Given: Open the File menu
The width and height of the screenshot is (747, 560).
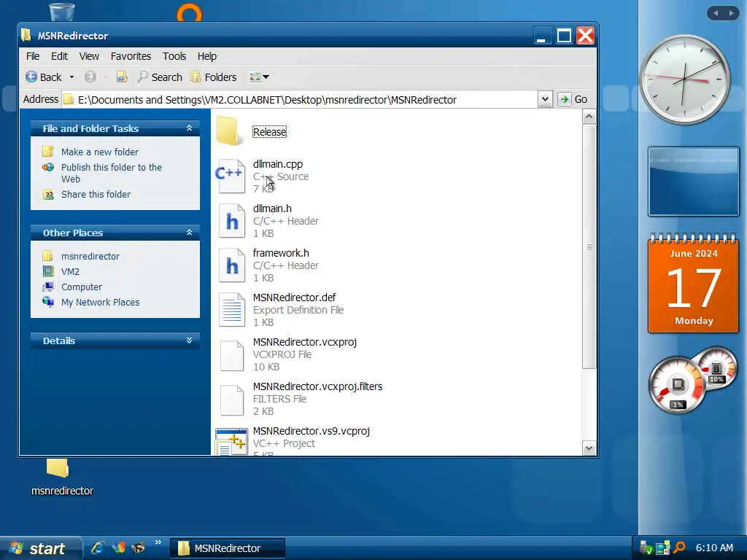Looking at the screenshot, I should (32, 56).
